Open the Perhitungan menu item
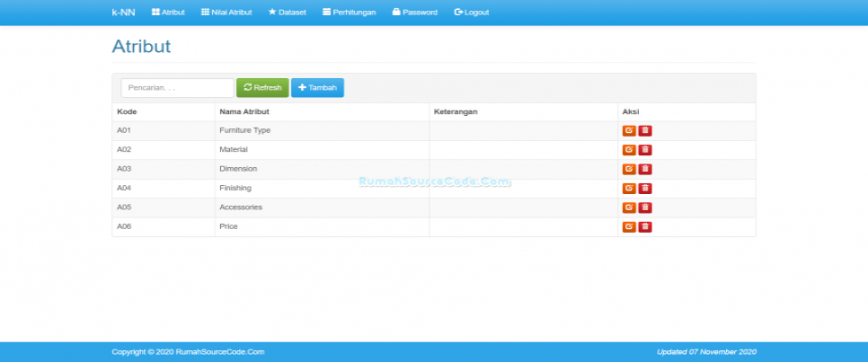The width and height of the screenshot is (868, 362). (x=349, y=13)
